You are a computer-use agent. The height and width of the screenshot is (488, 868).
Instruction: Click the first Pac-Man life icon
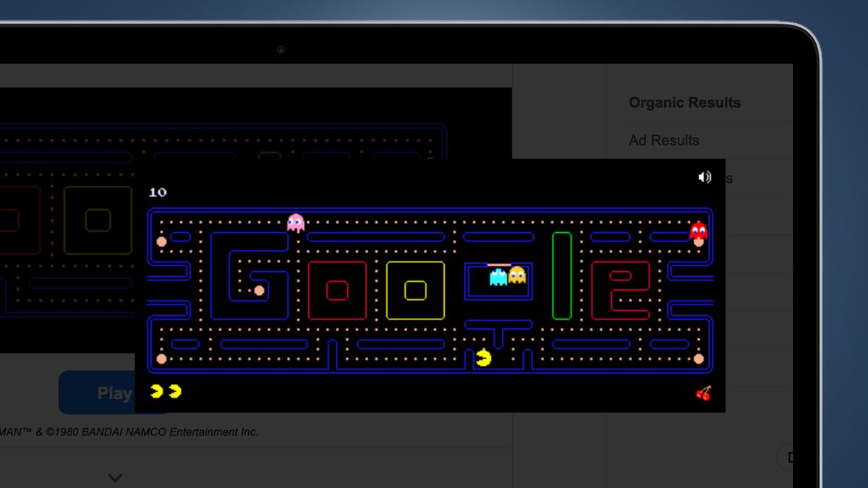coord(156,391)
